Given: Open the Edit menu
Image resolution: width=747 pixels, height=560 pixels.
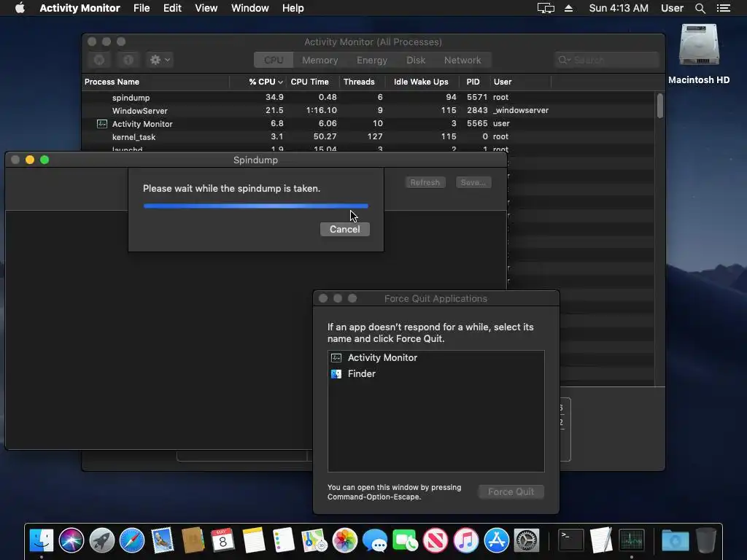Looking at the screenshot, I should point(172,8).
